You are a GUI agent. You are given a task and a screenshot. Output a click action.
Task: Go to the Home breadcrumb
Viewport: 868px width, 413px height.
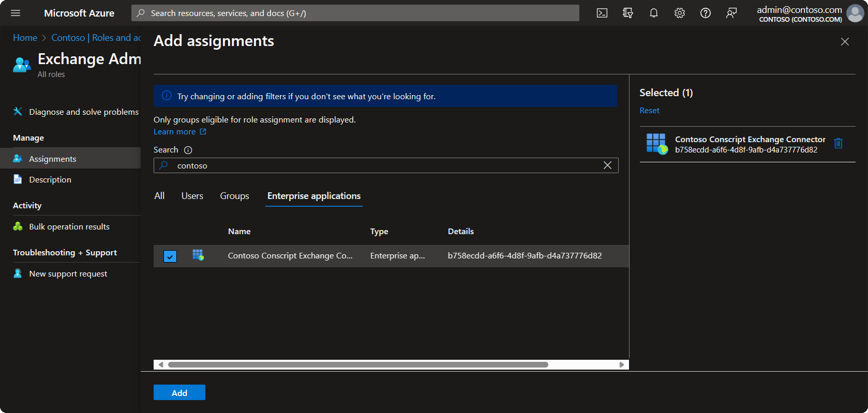coord(25,38)
